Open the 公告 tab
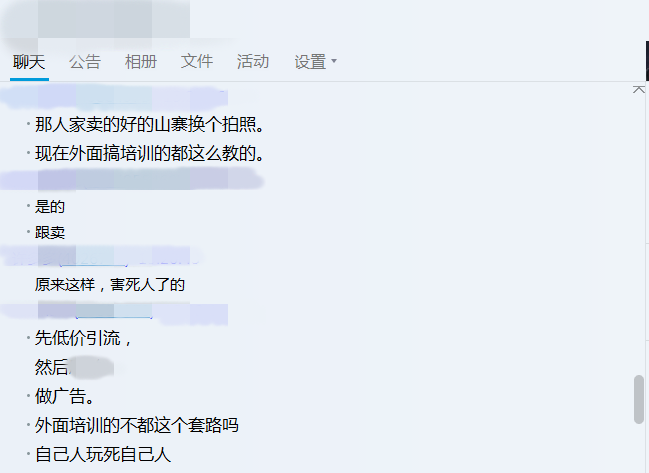The image size is (649, 473). click(85, 62)
